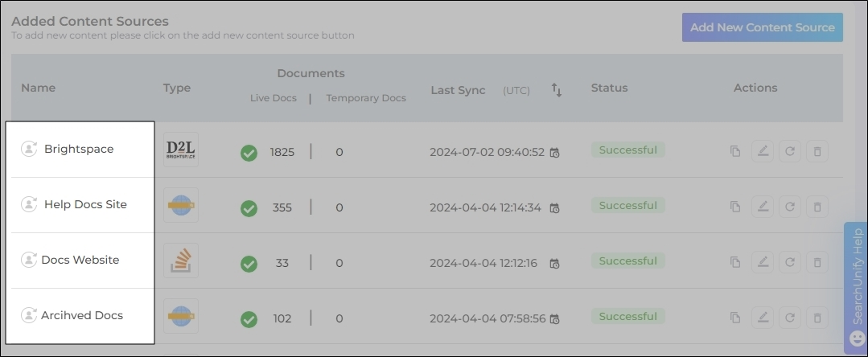Click the green check for Docs Website

249,264
